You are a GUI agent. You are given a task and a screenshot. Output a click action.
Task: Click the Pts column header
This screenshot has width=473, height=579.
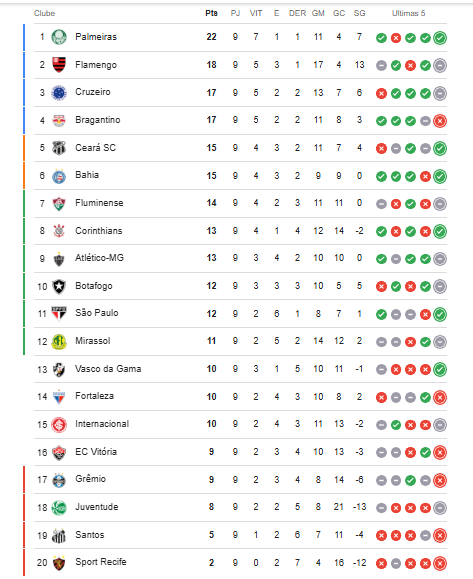point(211,13)
